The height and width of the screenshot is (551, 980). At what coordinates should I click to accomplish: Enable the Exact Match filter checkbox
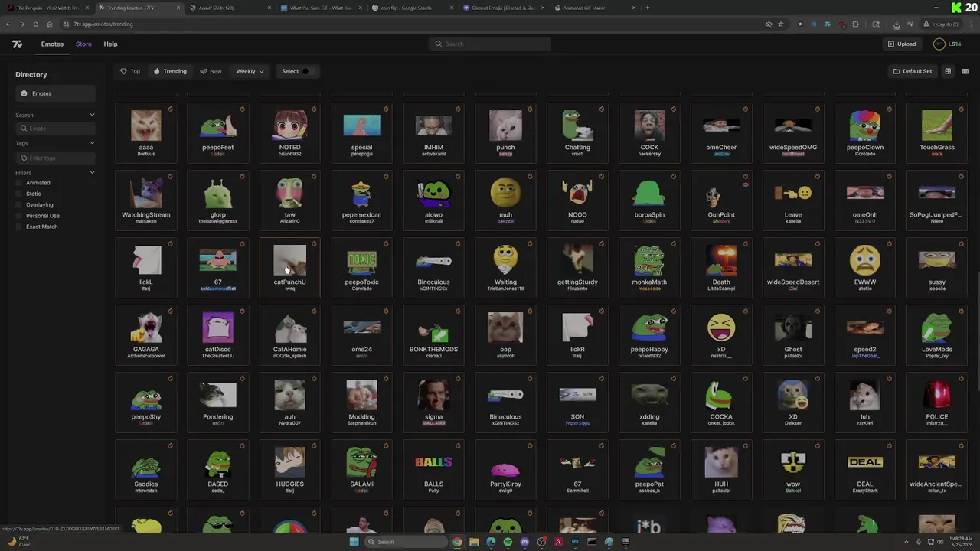pos(21,227)
